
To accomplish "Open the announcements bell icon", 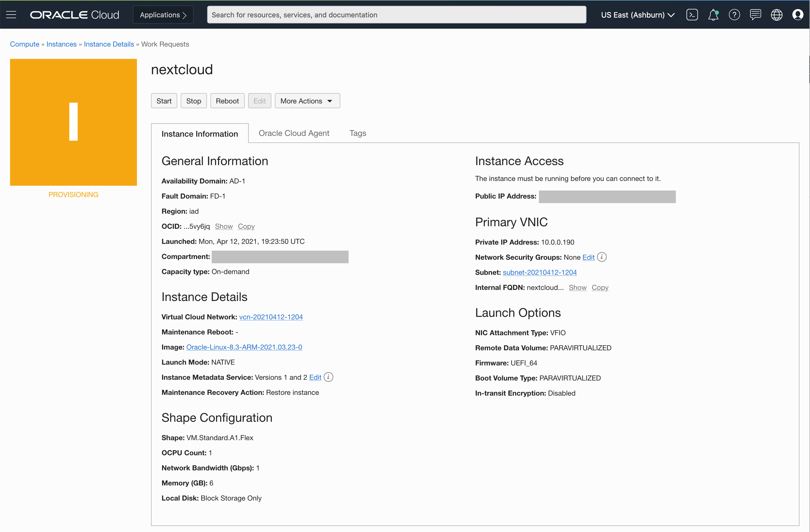I will click(713, 15).
